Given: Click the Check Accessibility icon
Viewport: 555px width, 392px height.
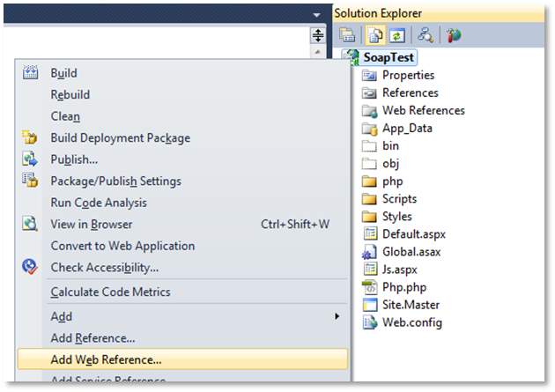Looking at the screenshot, I should (30, 267).
